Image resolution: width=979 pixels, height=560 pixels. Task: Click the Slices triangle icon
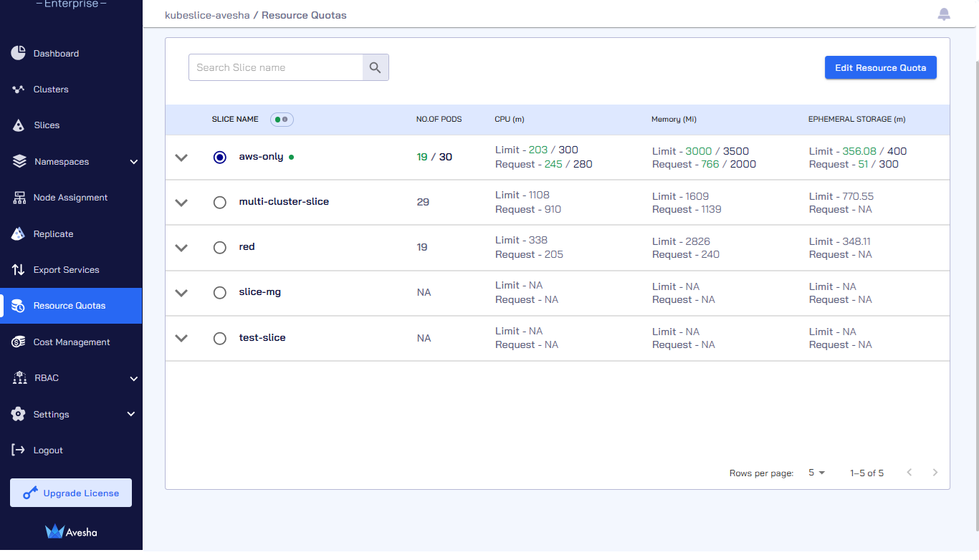19,125
